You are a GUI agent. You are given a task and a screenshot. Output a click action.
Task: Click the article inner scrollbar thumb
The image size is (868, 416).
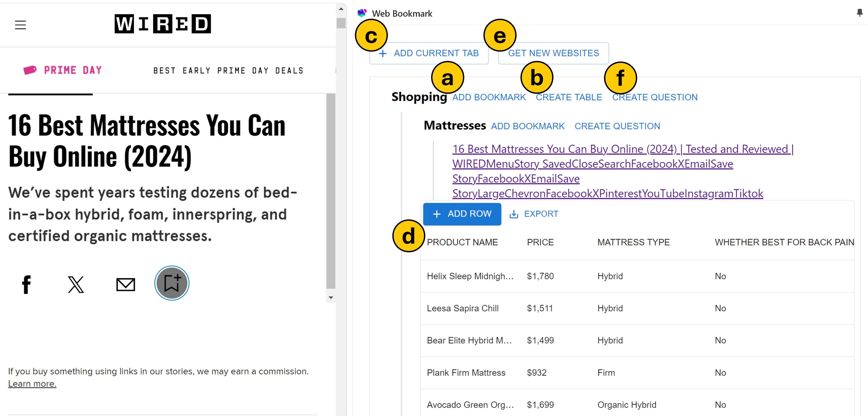(x=331, y=191)
